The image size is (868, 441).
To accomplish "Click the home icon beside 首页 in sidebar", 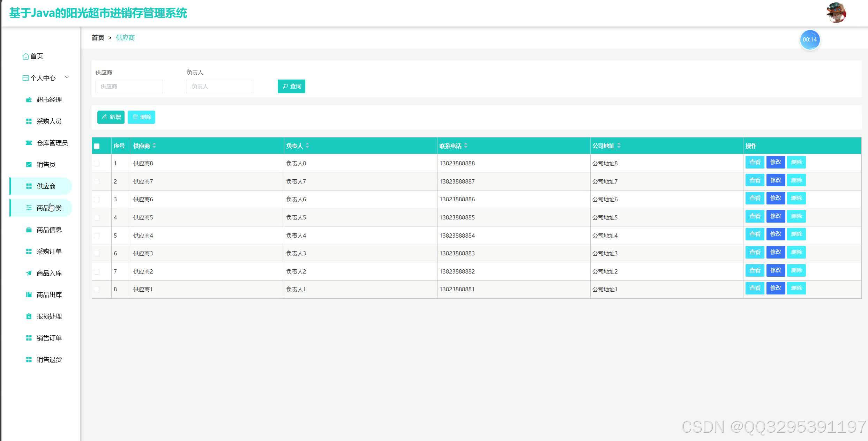I will pyautogui.click(x=25, y=57).
